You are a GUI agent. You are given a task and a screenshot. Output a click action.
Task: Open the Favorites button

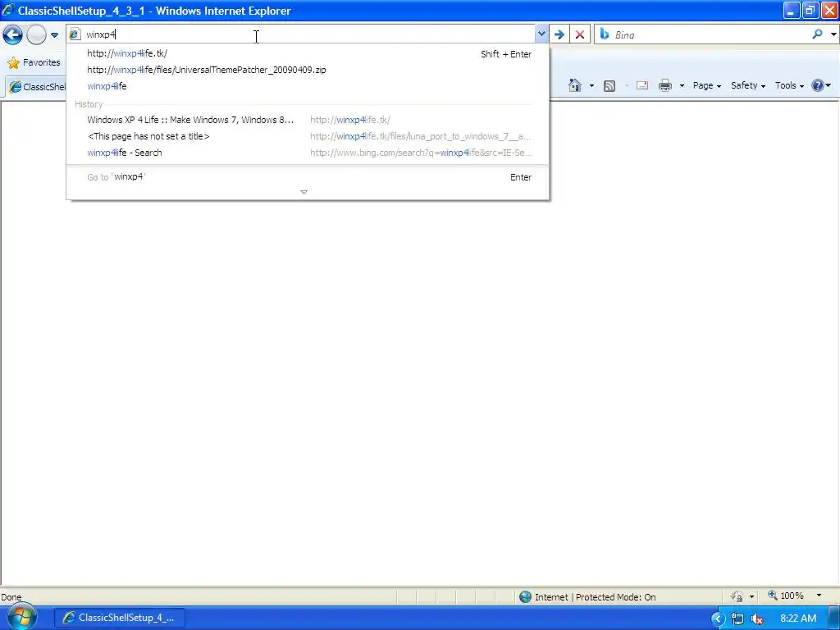point(34,62)
